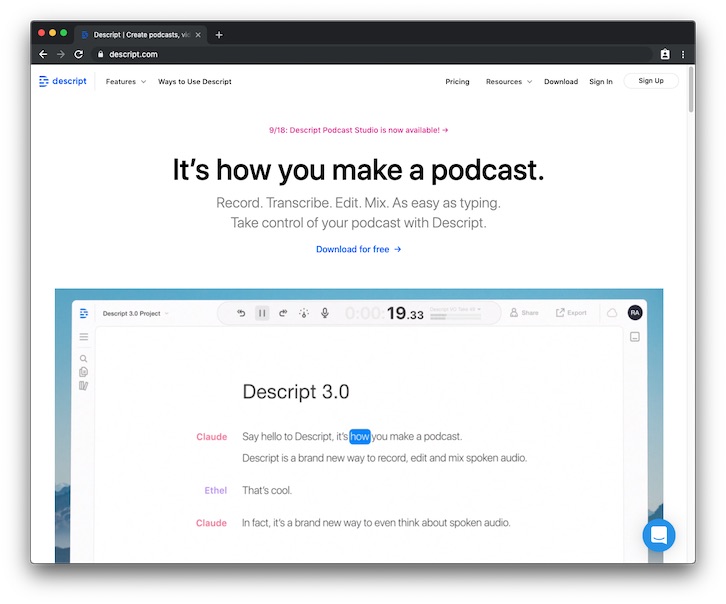This screenshot has width=726, height=604.
Task: Click the browser forward arrow
Action: [61, 54]
